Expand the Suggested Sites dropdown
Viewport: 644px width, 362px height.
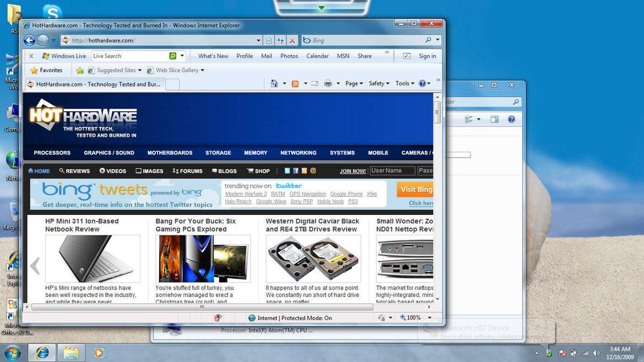click(139, 71)
